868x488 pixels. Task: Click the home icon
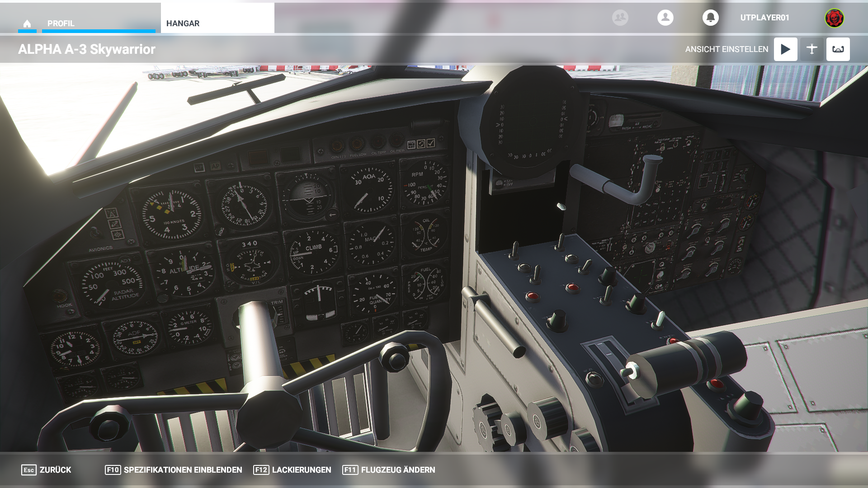(x=27, y=23)
